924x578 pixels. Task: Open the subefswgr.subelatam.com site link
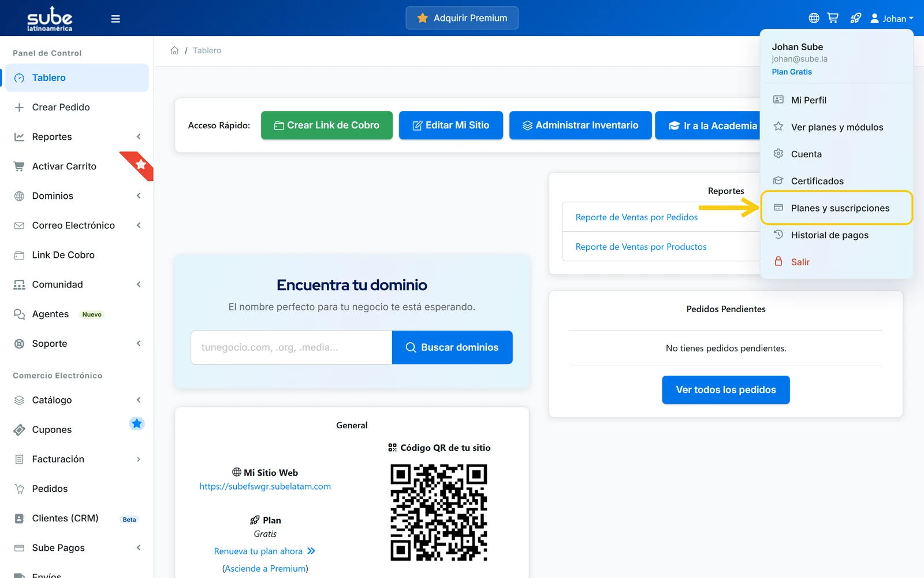point(265,487)
